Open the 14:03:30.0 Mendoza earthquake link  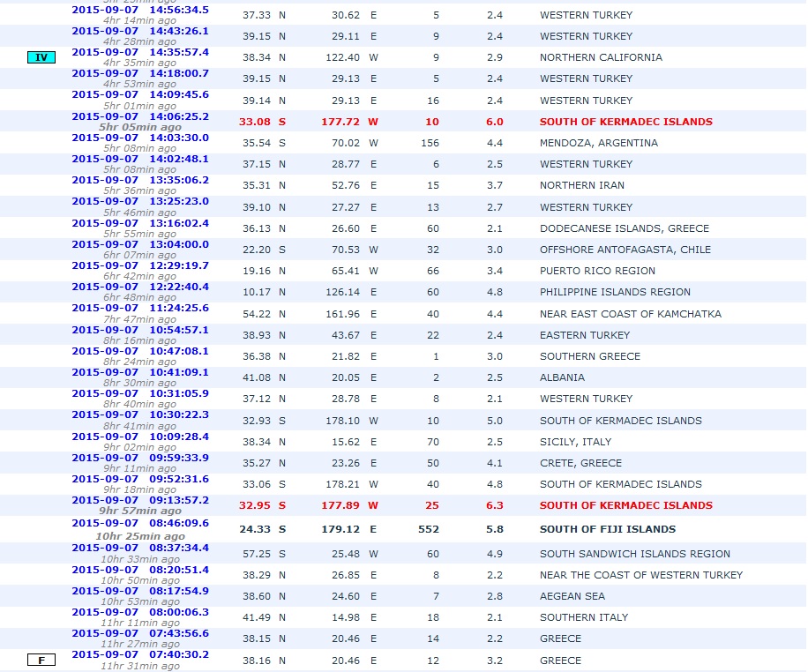pyautogui.click(x=140, y=138)
